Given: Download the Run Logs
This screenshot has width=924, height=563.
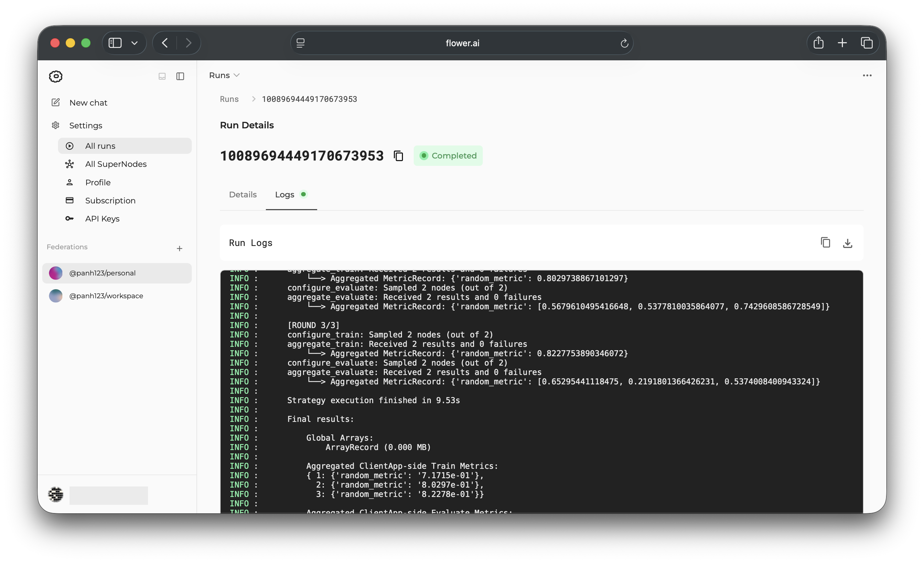Looking at the screenshot, I should pos(847,243).
